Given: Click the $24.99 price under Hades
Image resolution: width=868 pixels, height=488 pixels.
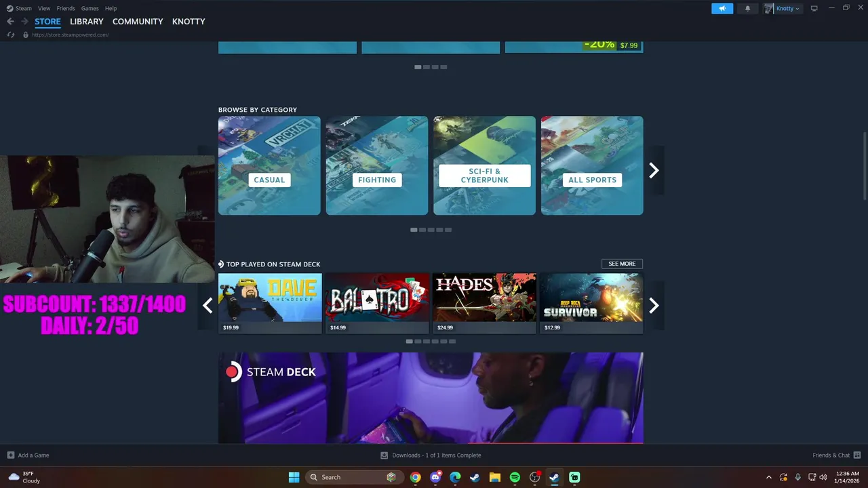Looking at the screenshot, I should (x=445, y=327).
